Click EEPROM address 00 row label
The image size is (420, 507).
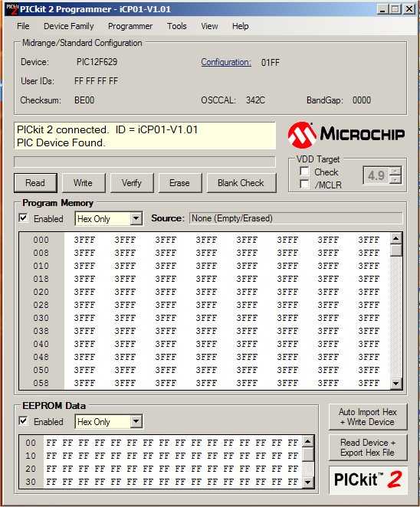coord(31,443)
